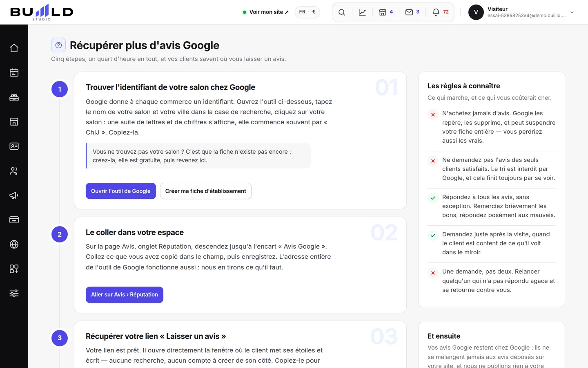Click the Et ensuite heading
The width and height of the screenshot is (588, 368).
444,336
